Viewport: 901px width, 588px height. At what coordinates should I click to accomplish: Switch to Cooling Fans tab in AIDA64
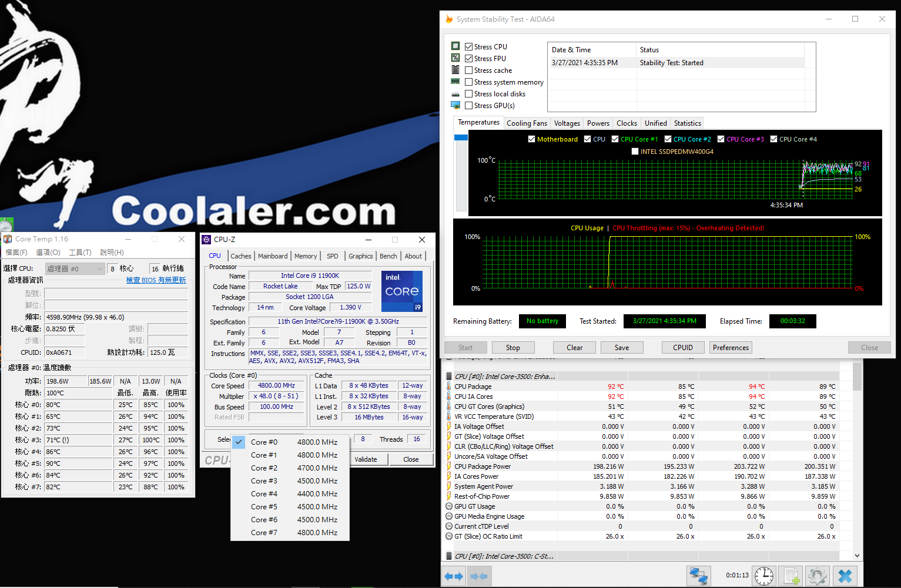point(527,123)
